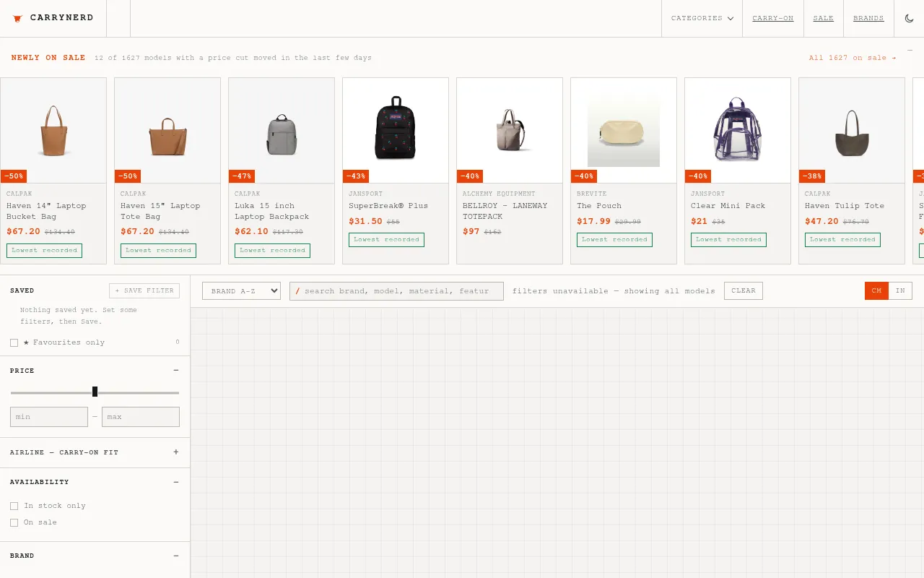Image resolution: width=924 pixels, height=578 pixels.
Task: Click the Alchemy Equipment brand label
Action: 499,194
